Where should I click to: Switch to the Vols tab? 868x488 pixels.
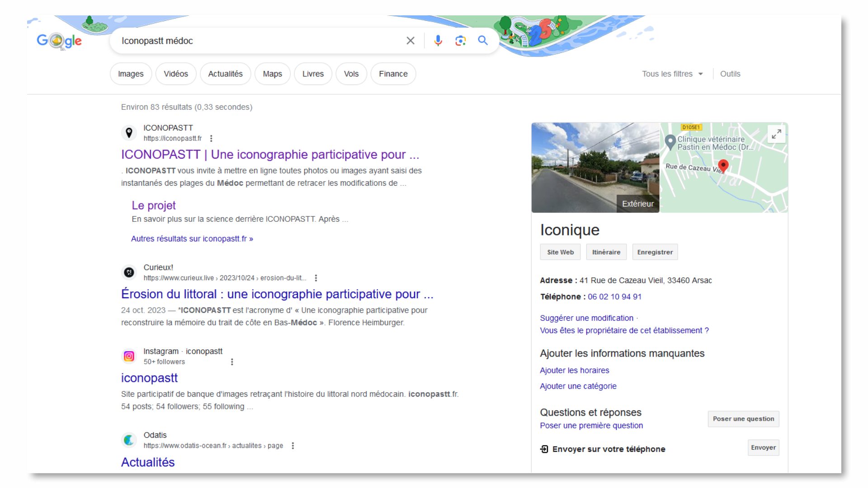pyautogui.click(x=351, y=74)
